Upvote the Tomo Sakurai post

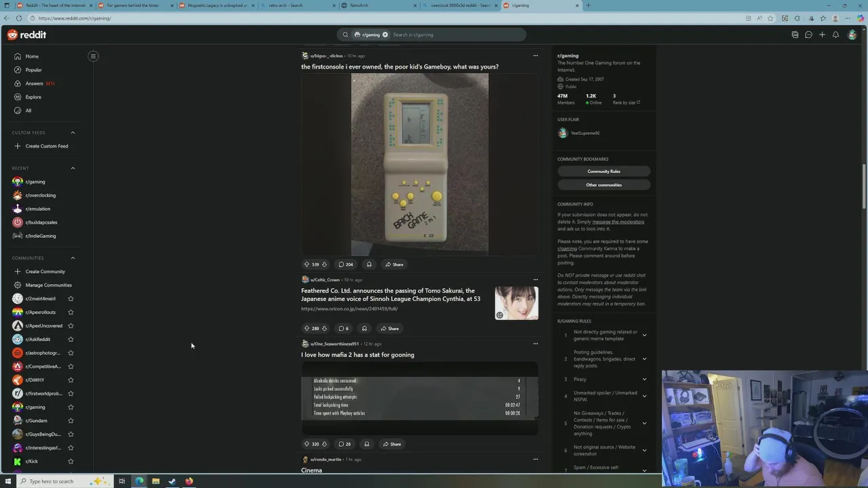307,329
